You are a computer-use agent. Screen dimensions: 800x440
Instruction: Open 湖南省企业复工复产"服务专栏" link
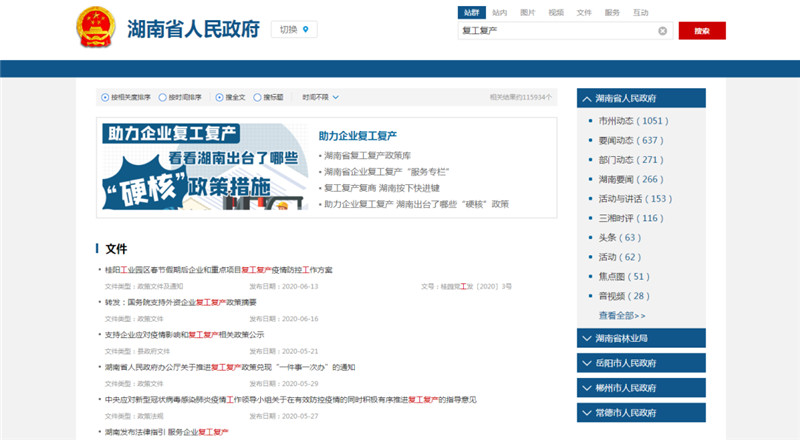[386, 172]
